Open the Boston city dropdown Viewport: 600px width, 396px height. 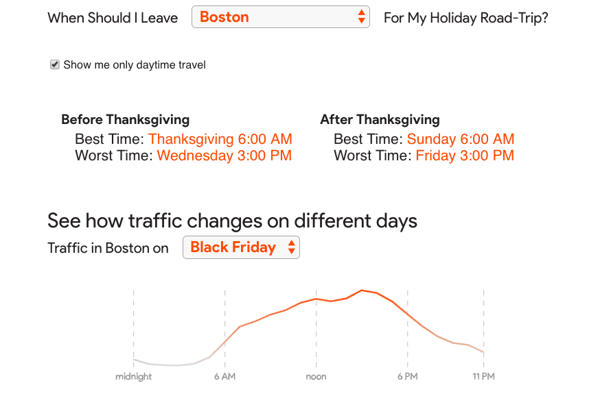click(x=280, y=17)
